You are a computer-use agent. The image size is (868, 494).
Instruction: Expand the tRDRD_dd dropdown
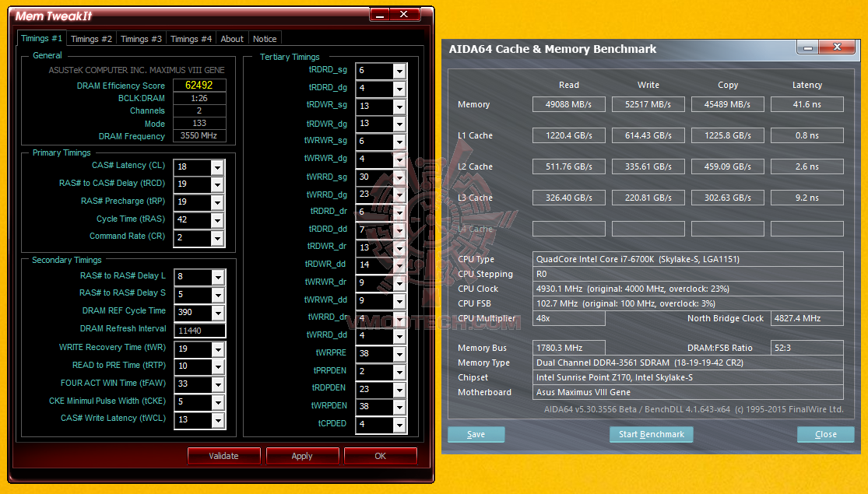399,230
